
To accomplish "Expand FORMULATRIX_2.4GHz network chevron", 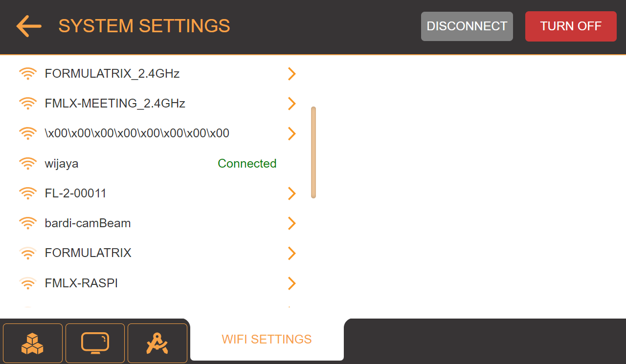I will [292, 74].
